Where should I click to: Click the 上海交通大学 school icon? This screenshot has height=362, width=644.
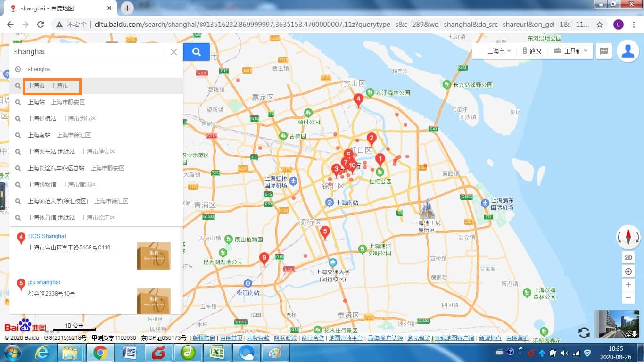point(333,263)
